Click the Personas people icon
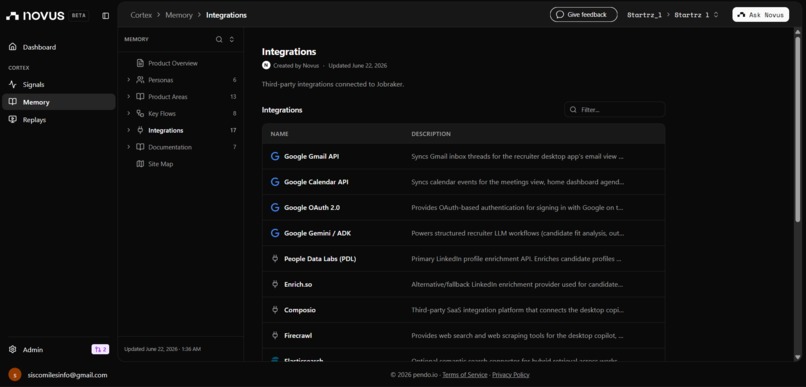 pyautogui.click(x=140, y=80)
